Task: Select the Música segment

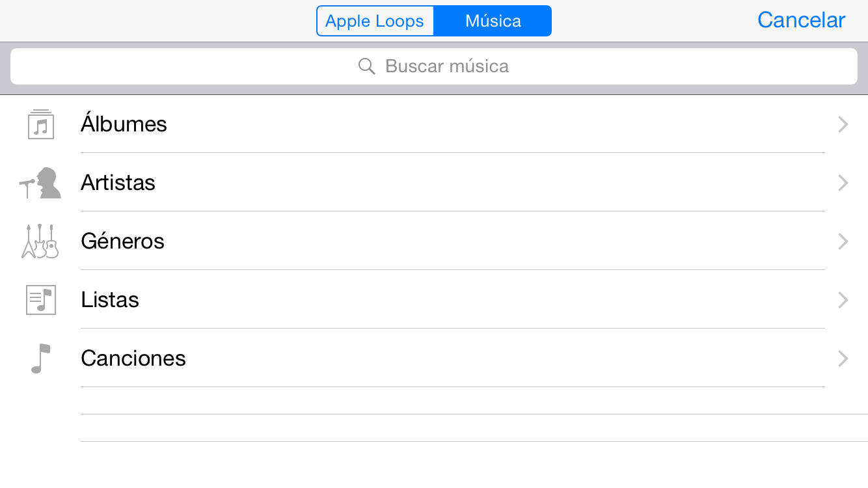Action: tap(493, 21)
